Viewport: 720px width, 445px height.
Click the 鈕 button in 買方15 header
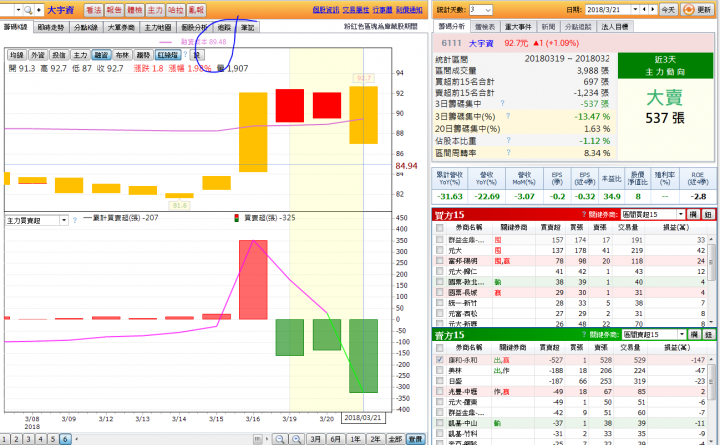pos(708,214)
